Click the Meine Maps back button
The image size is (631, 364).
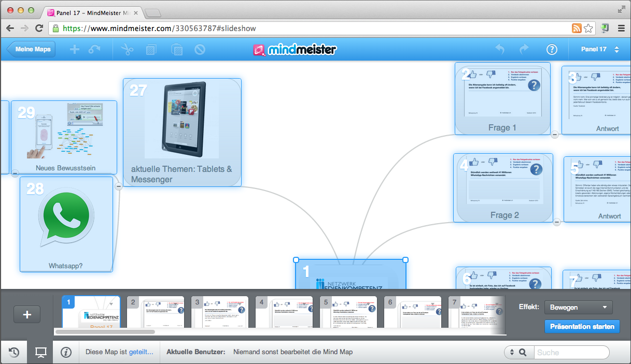click(31, 50)
